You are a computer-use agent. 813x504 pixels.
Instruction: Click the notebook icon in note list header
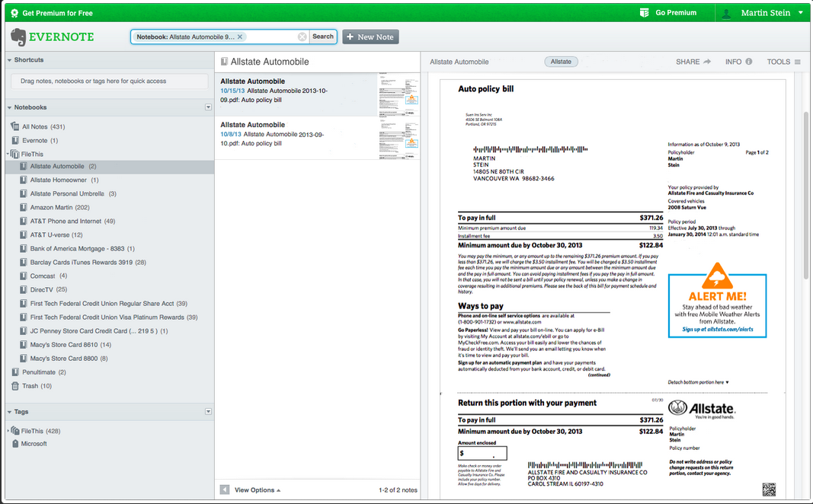coord(224,62)
